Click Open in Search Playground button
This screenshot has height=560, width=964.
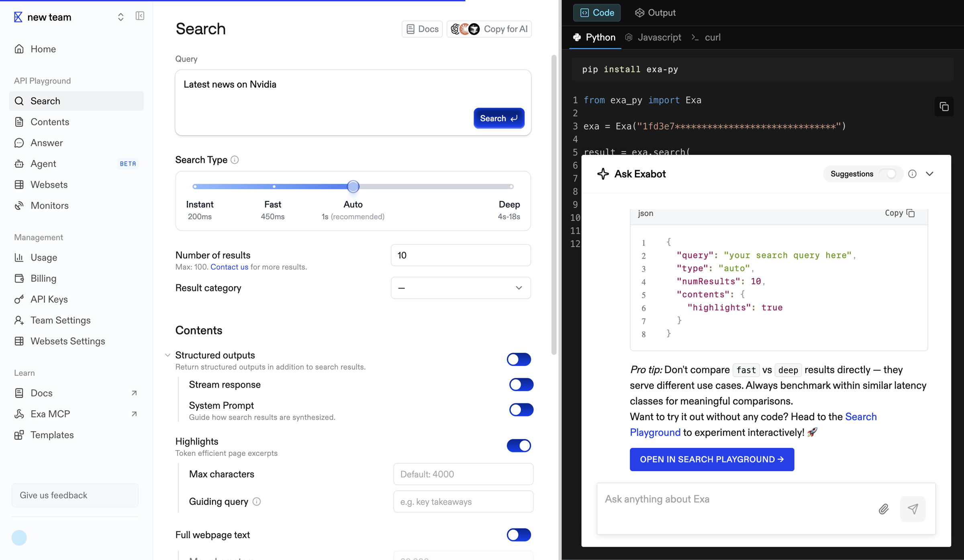pos(712,460)
